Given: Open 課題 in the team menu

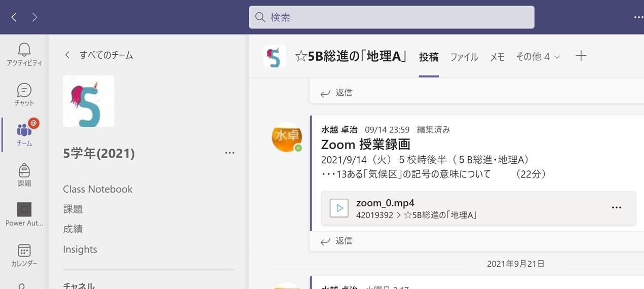Looking at the screenshot, I should coord(73,209).
